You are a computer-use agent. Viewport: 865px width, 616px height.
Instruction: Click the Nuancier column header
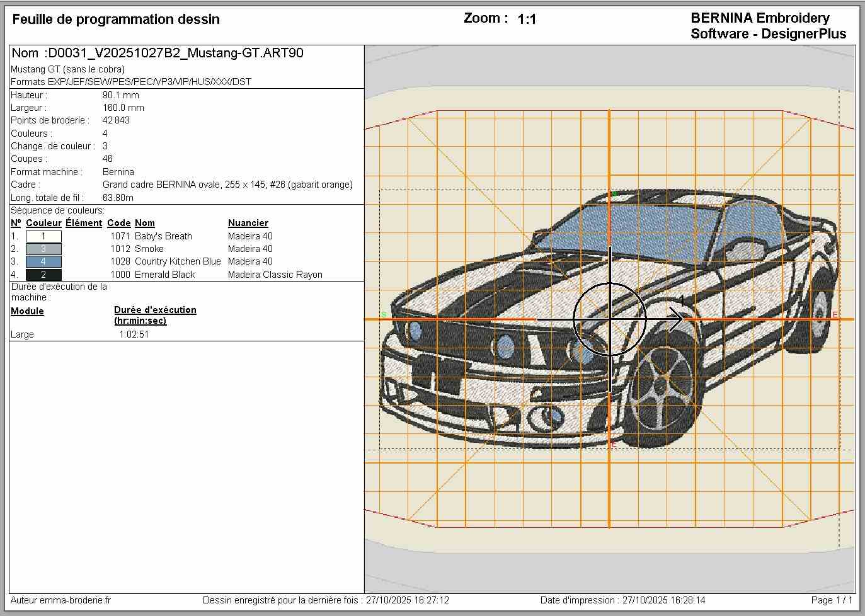[248, 223]
